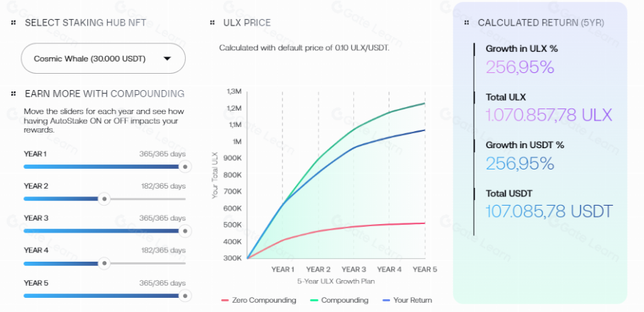Toggle Compounding legend entry
The height and width of the screenshot is (312, 644).
340,300
